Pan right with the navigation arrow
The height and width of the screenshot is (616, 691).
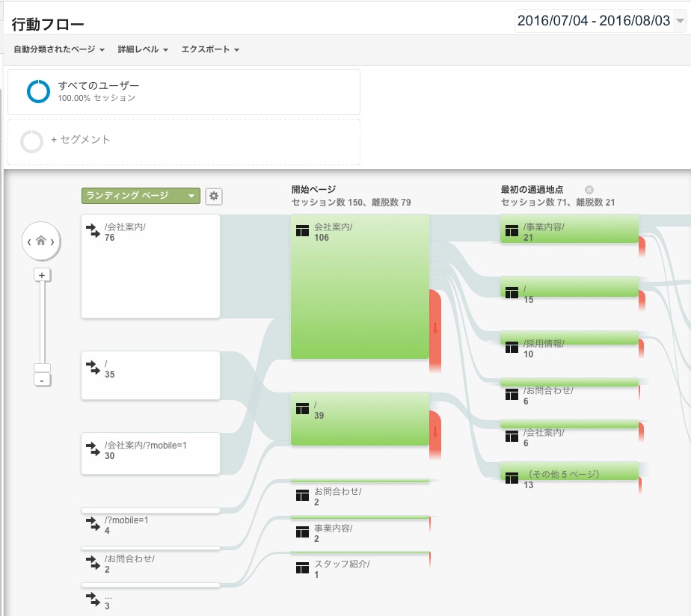click(x=52, y=241)
